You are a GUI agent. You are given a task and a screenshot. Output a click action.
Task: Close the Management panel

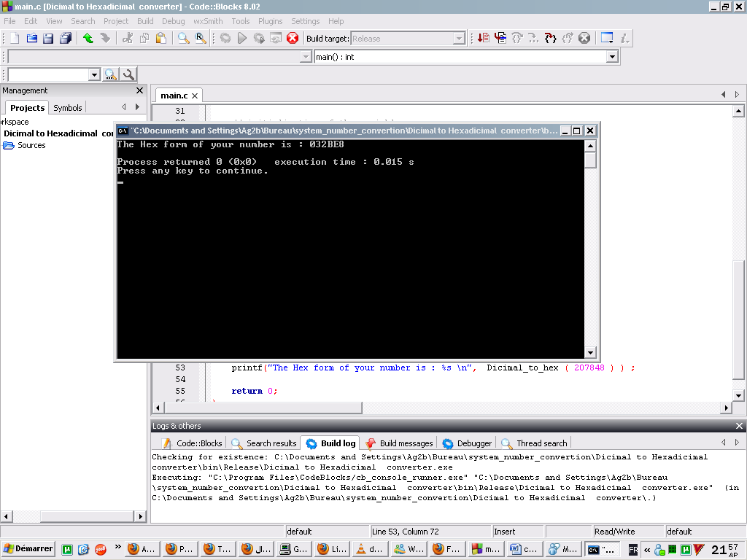point(139,90)
